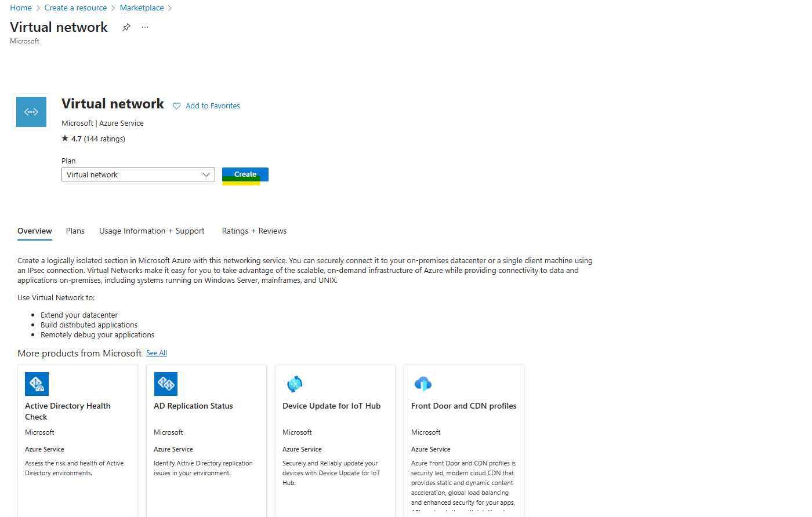Switch to the Plans tab
Image resolution: width=812 pixels, height=517 pixels.
coord(75,231)
